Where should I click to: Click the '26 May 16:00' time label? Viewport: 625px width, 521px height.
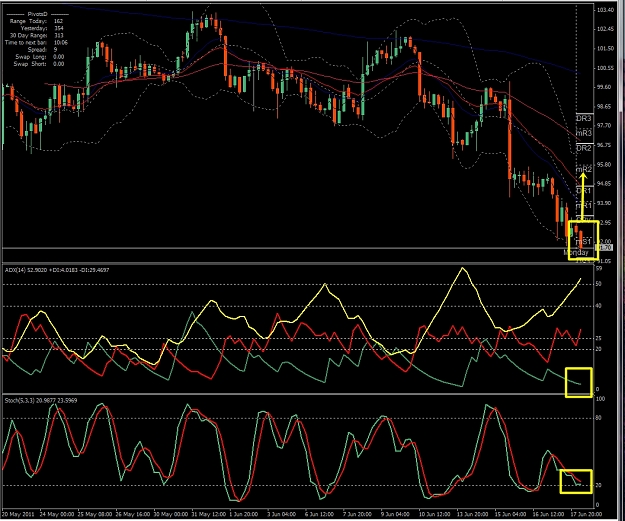coord(133,514)
